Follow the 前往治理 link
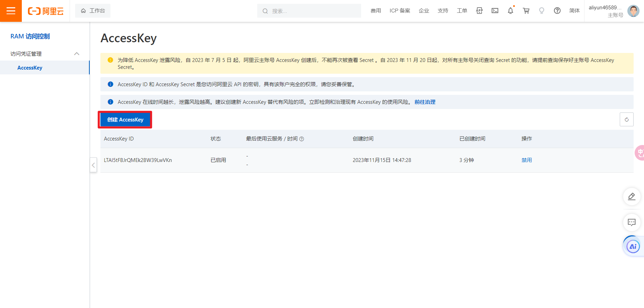Viewport: 644px width, 308px height. (x=425, y=102)
